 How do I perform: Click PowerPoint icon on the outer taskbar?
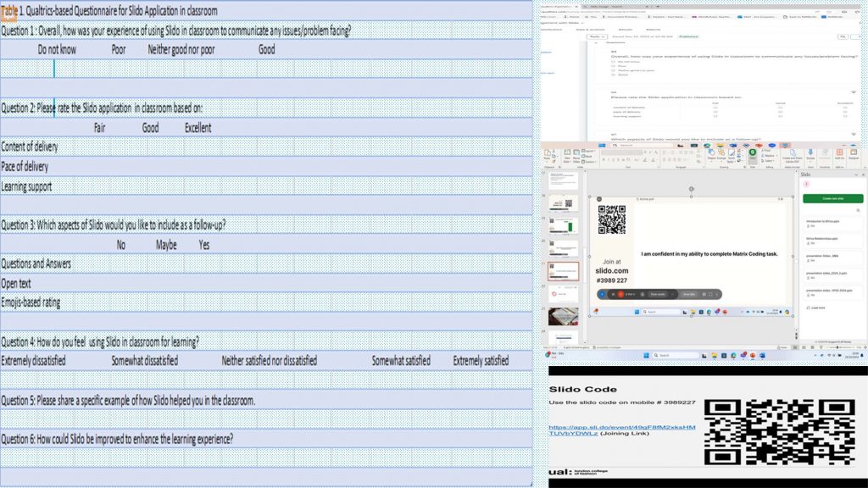tap(753, 355)
